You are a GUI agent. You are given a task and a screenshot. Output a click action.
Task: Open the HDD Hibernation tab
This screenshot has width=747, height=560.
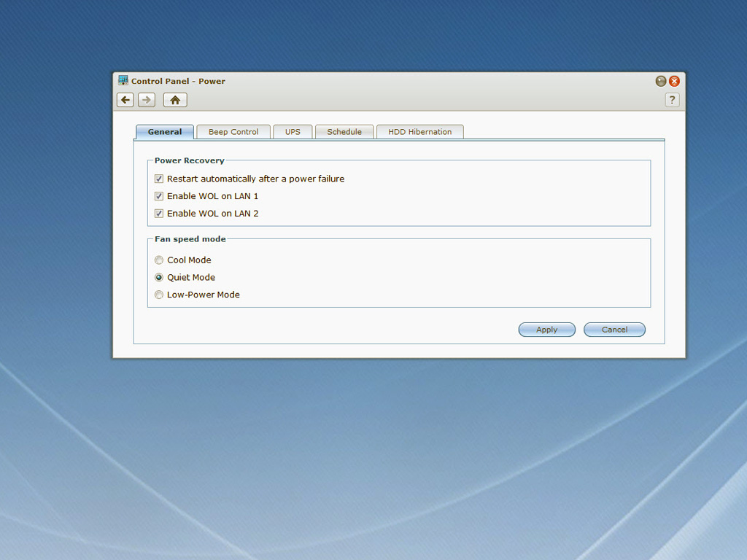coord(419,132)
